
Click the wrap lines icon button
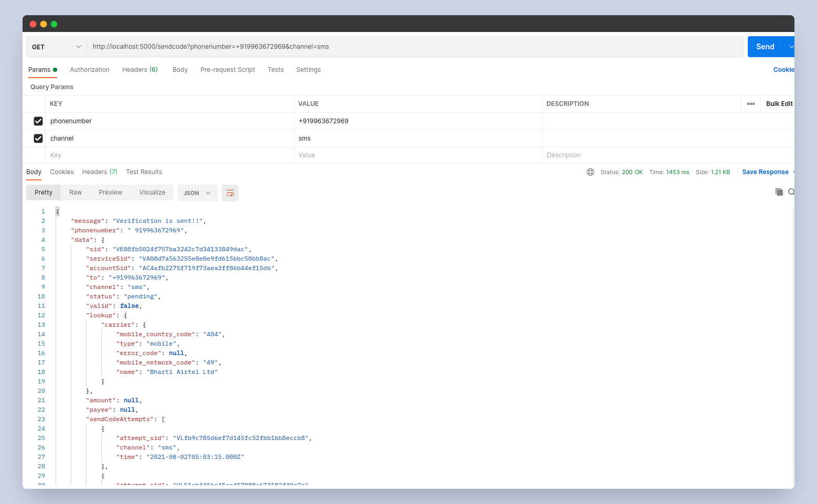230,193
